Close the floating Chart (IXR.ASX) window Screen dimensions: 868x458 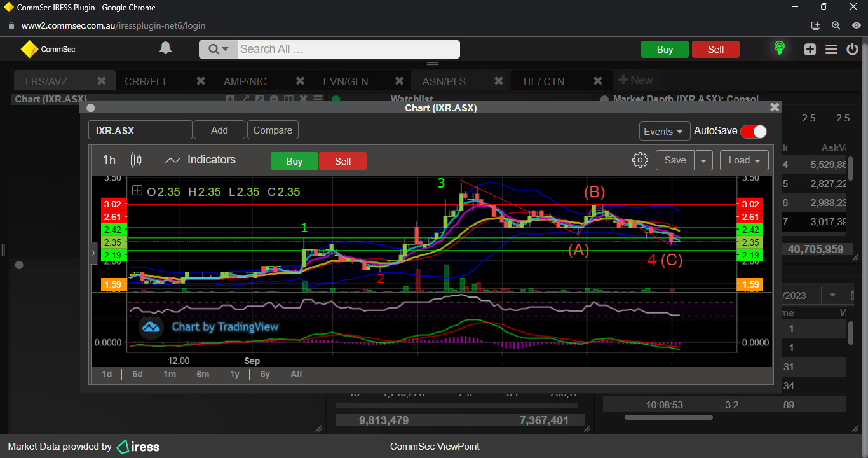click(774, 108)
